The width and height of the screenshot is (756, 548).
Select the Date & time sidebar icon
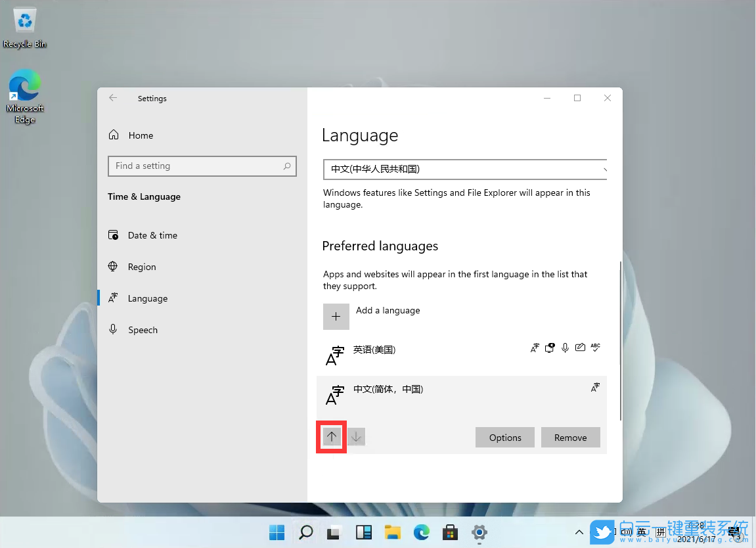[x=116, y=235]
